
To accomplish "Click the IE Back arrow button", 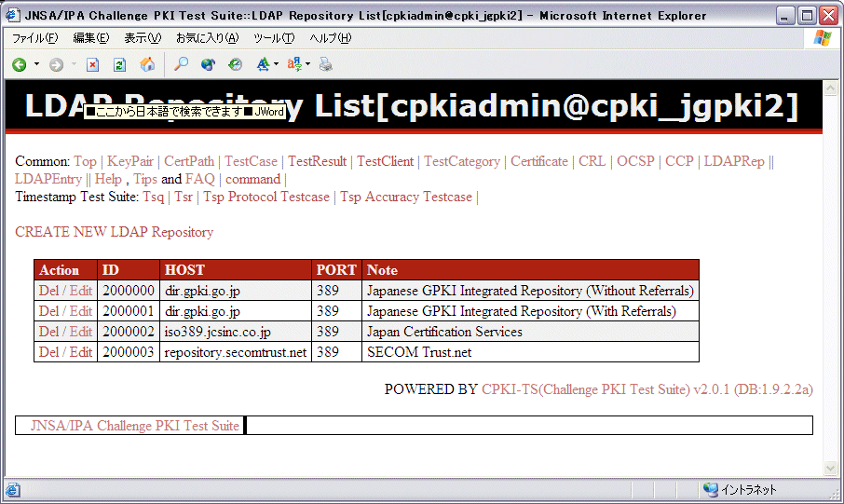I will (20, 65).
